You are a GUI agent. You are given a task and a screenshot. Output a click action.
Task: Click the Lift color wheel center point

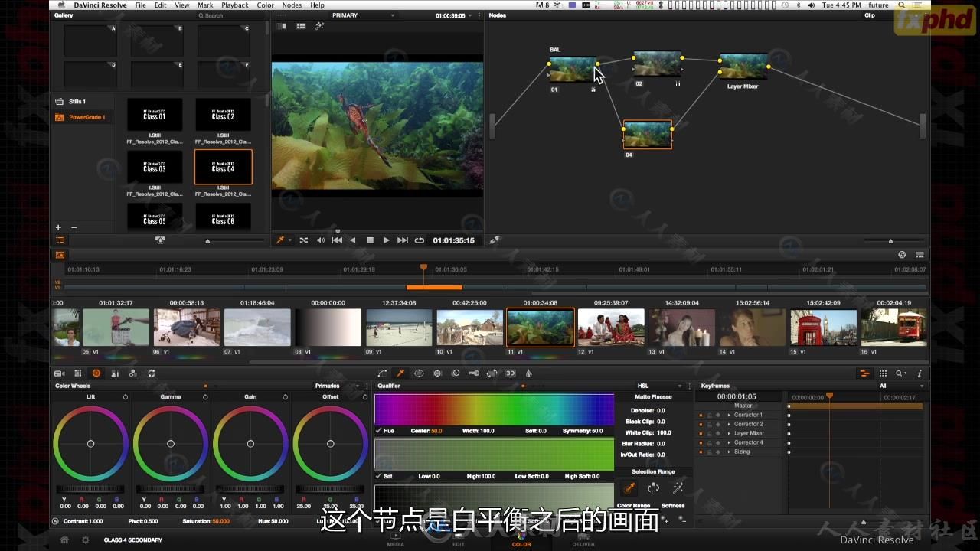click(90, 444)
